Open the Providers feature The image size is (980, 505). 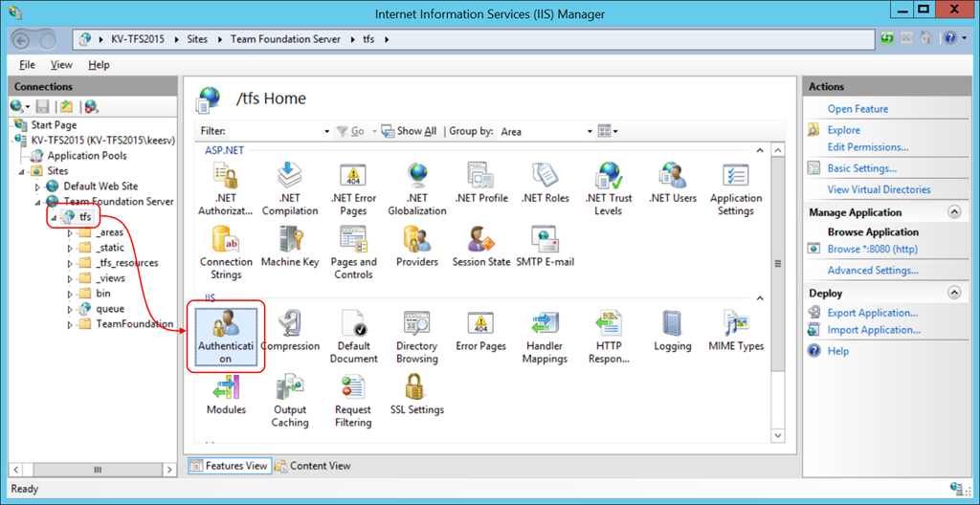coord(417,246)
